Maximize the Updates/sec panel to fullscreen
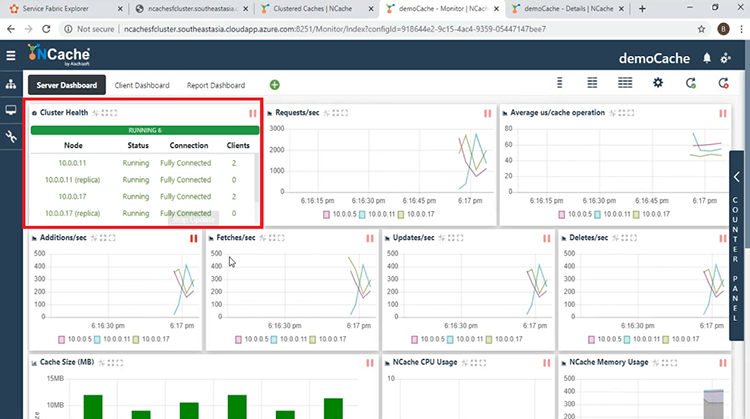 point(460,238)
